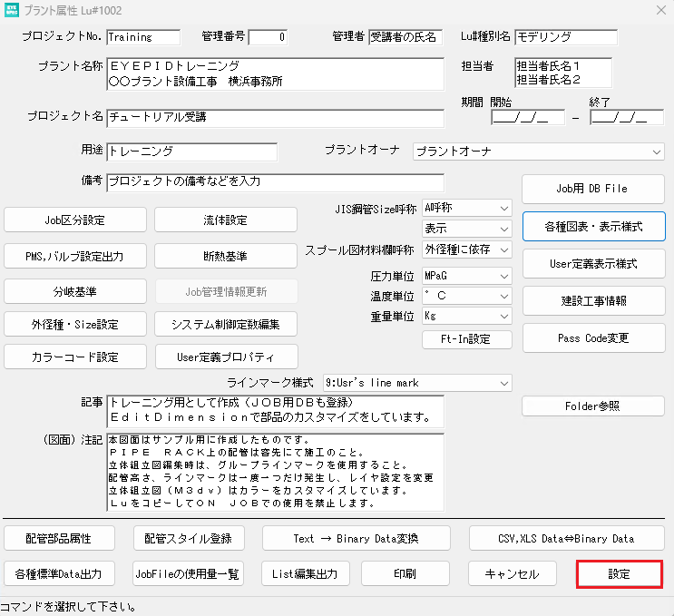Open Pass Code変更 settings

pos(593,338)
